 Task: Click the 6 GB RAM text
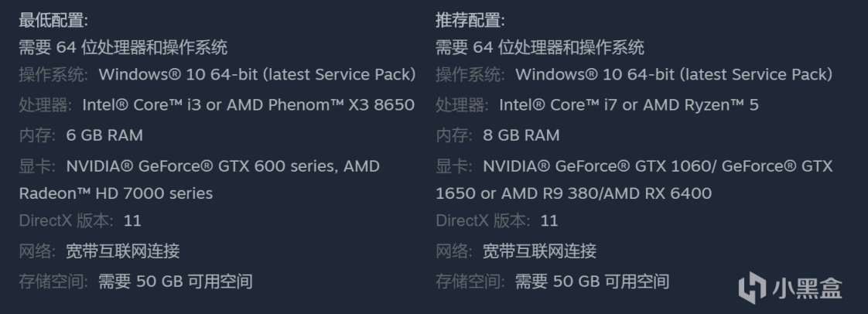tap(104, 135)
